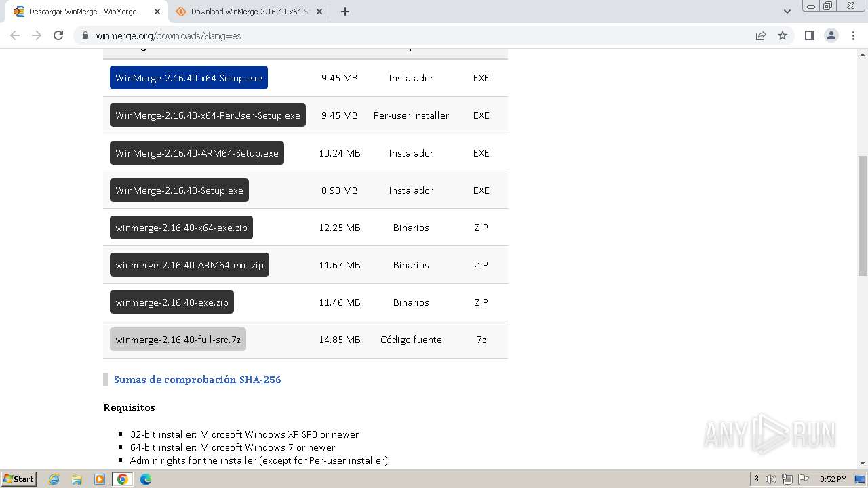Viewport: 868px width, 488px height.
Task: Download WinMerge-2.16.40-Setup.exe 32-bit installer
Action: coord(179,190)
